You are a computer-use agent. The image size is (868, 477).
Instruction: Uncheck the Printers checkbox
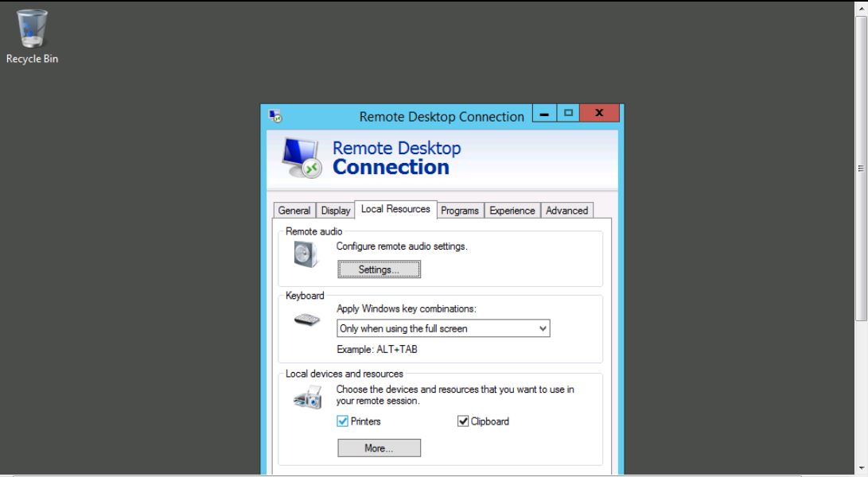click(x=342, y=421)
